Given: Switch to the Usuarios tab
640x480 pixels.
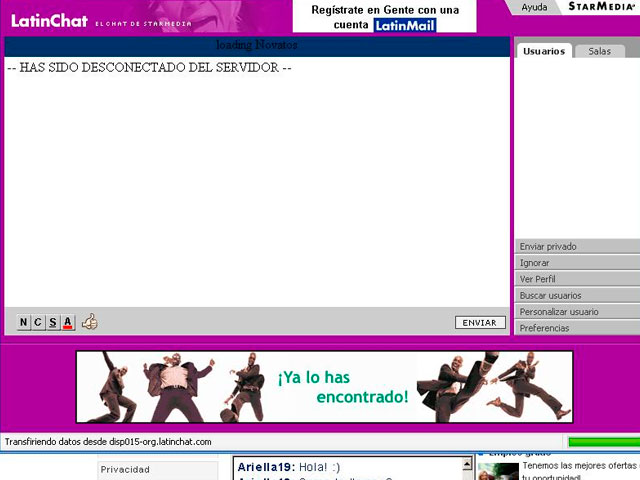Looking at the screenshot, I should tap(544, 51).
